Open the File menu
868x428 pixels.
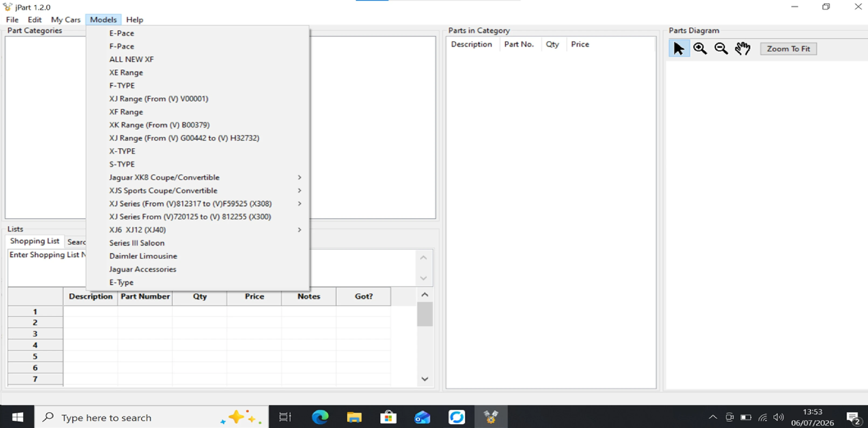pos(12,20)
